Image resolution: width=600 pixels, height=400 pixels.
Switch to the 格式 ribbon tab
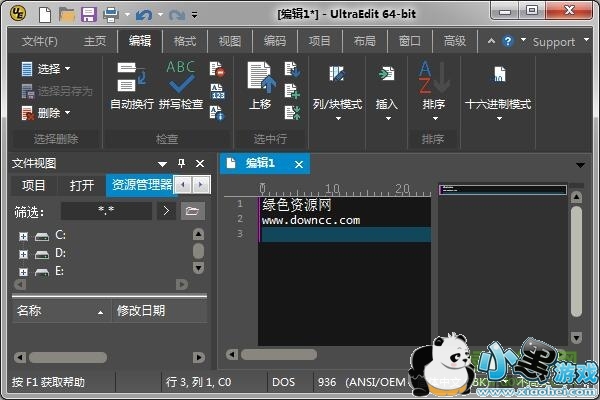pos(185,41)
